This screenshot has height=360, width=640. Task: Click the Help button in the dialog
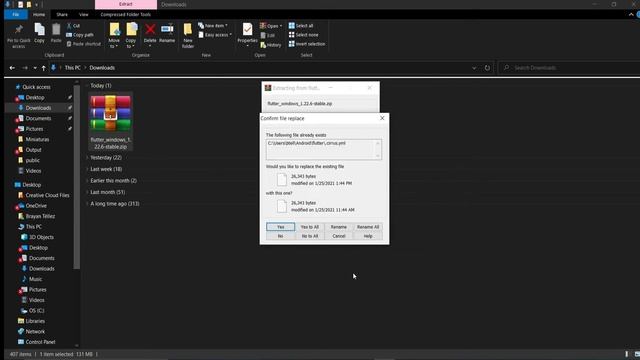click(368, 236)
